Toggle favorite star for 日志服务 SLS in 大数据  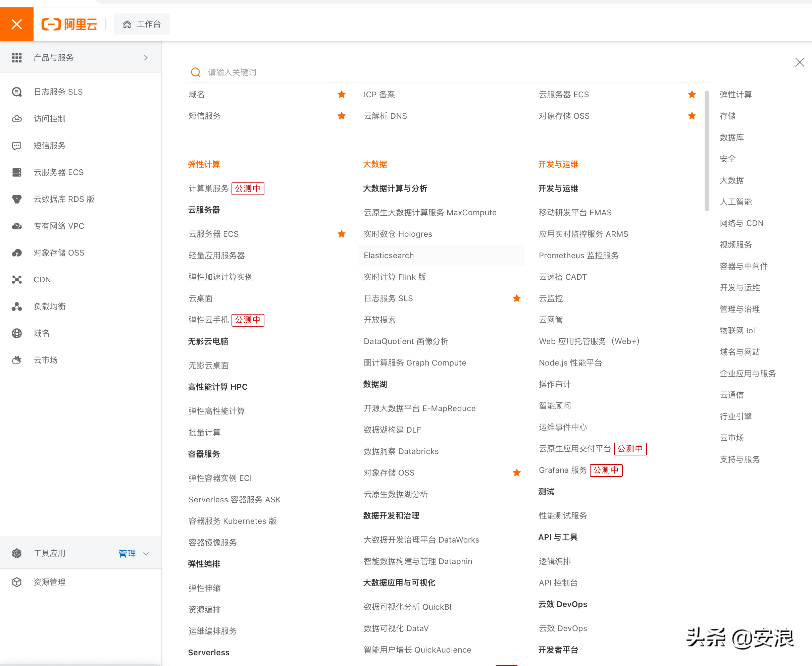point(516,298)
